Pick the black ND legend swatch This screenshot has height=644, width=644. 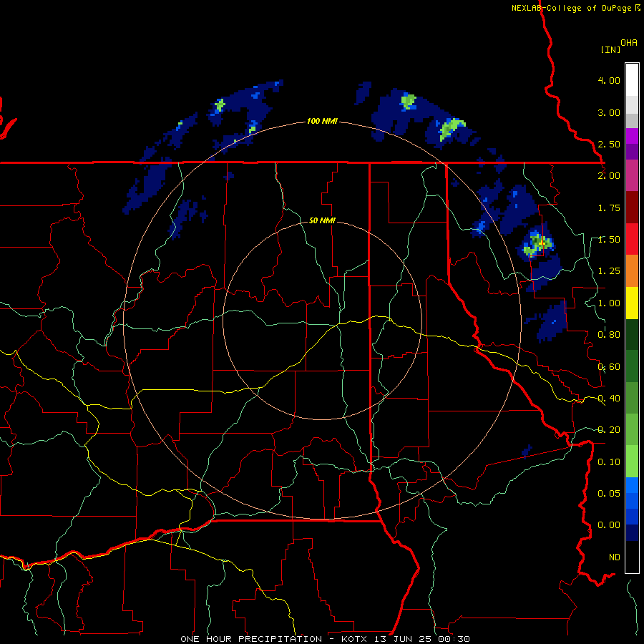[632, 557]
